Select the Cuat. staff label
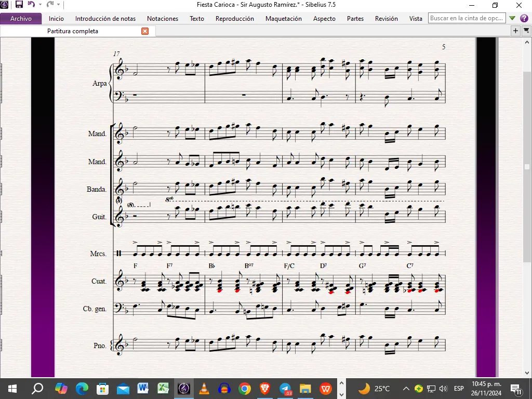Viewport: 532px width, 399px height. (99, 281)
